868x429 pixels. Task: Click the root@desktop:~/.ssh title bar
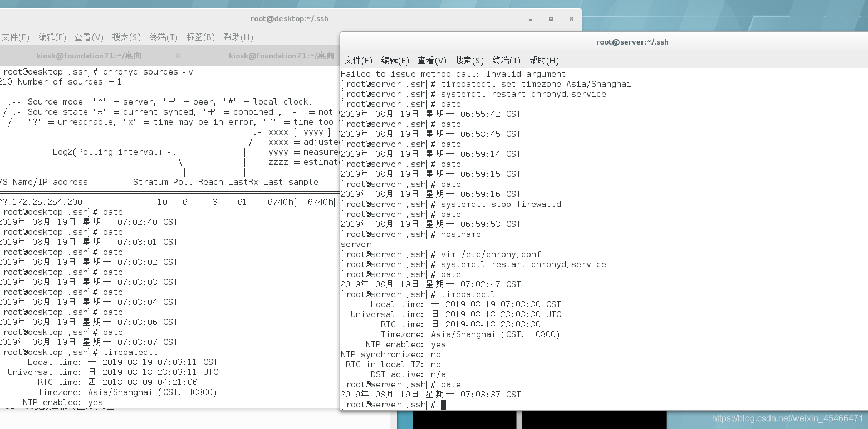(290, 18)
